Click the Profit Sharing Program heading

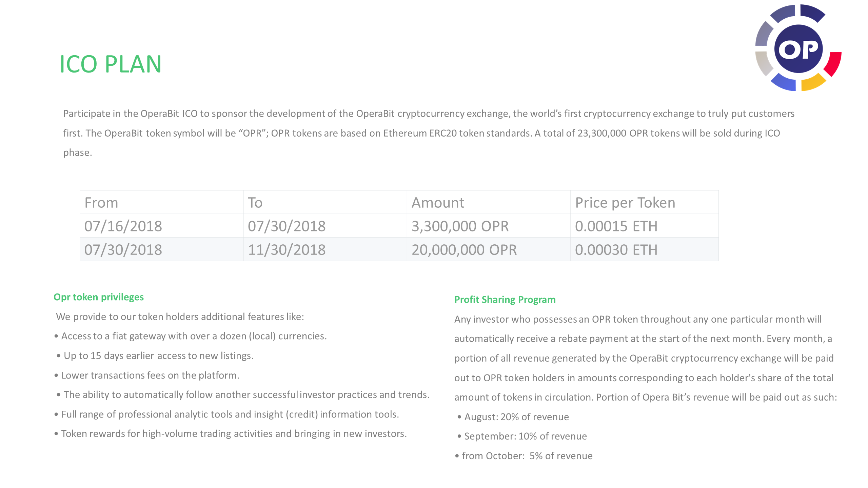coord(505,300)
